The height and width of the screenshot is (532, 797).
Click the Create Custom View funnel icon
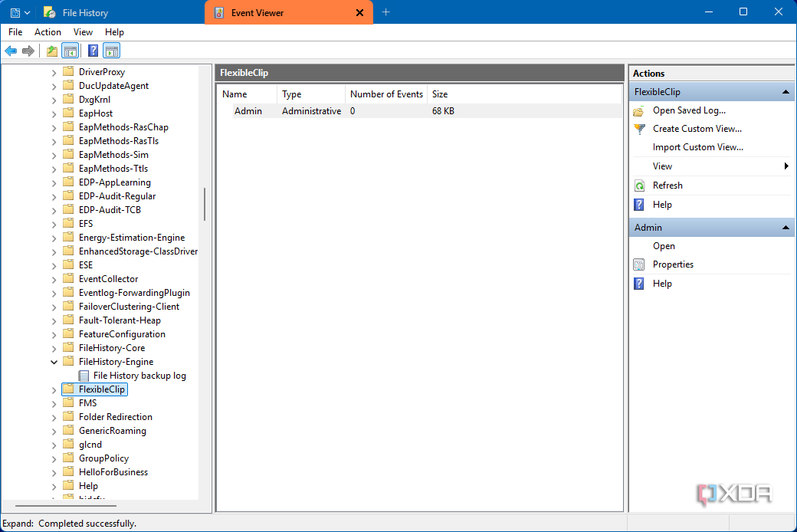(x=639, y=130)
